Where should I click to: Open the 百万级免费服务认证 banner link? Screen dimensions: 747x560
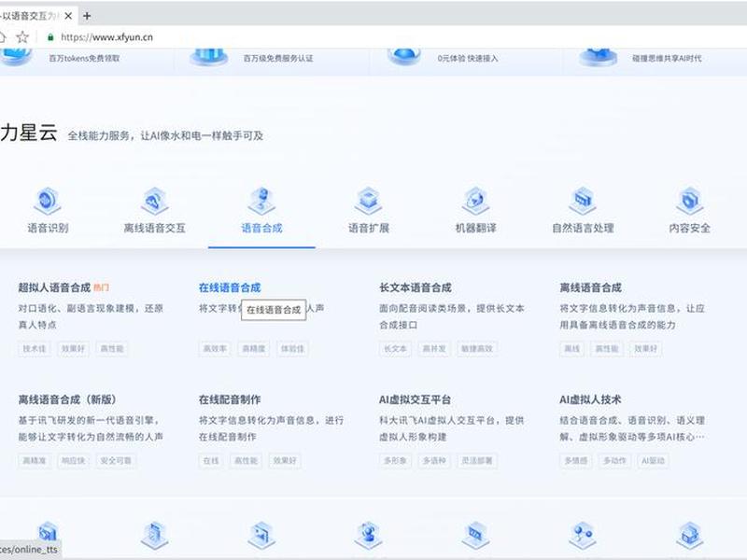(278, 58)
